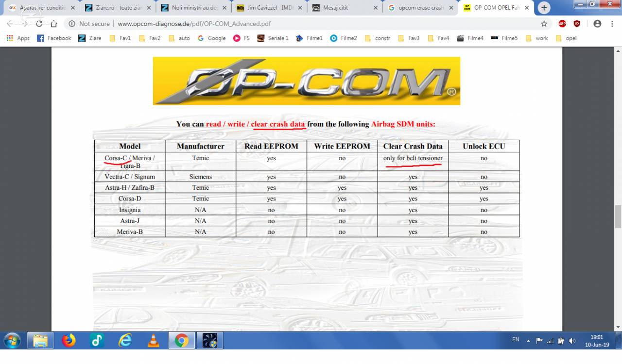Open File Explorer from taskbar

click(40, 341)
